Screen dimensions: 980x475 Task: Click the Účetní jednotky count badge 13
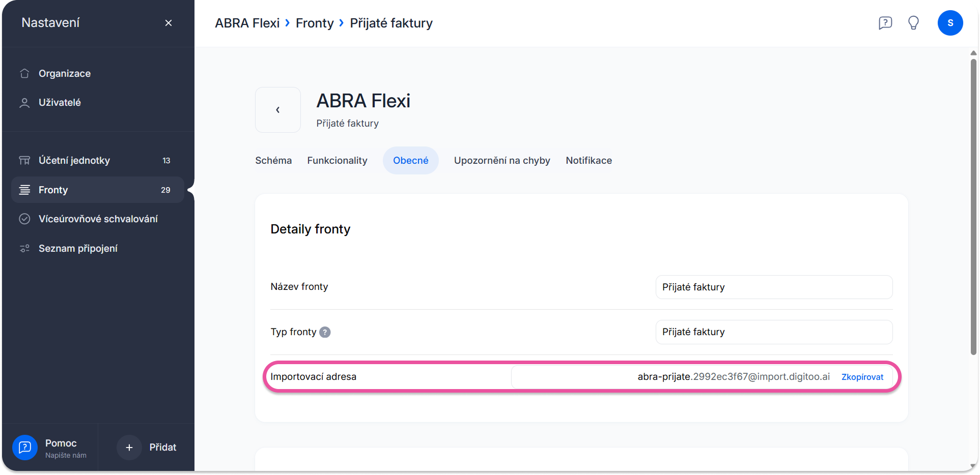166,161
